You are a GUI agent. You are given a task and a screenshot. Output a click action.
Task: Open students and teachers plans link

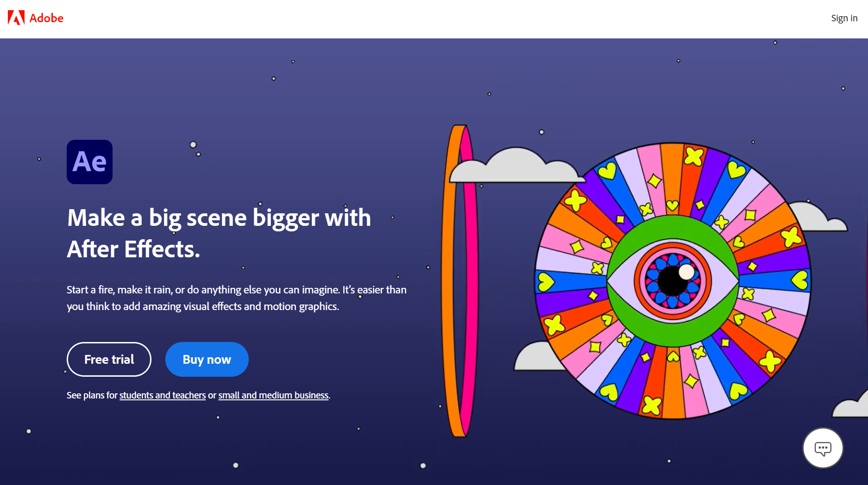click(163, 395)
